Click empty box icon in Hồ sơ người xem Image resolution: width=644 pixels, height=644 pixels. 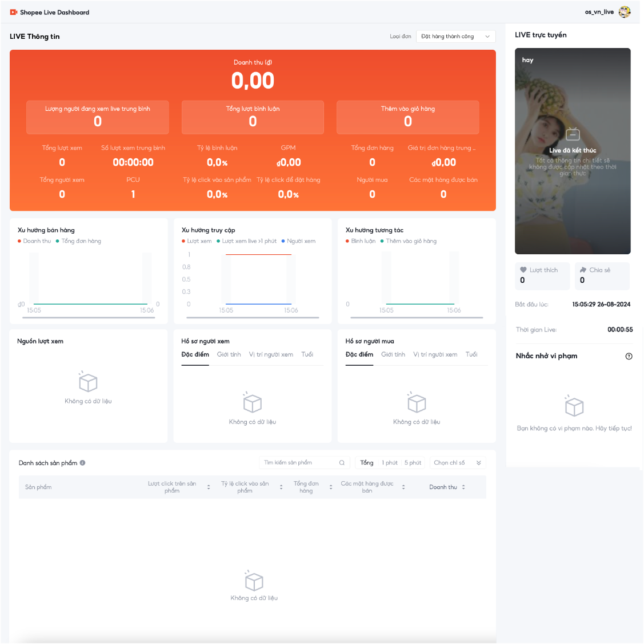pyautogui.click(x=252, y=402)
